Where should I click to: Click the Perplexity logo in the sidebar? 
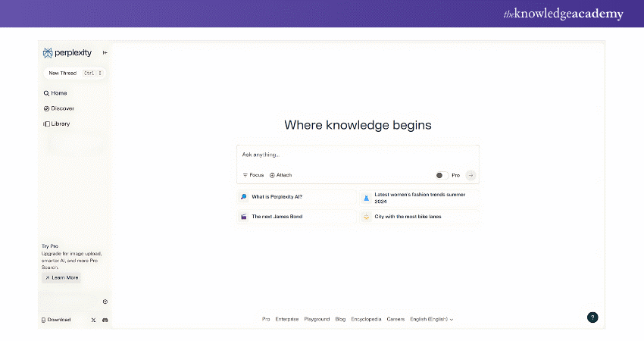(x=67, y=53)
